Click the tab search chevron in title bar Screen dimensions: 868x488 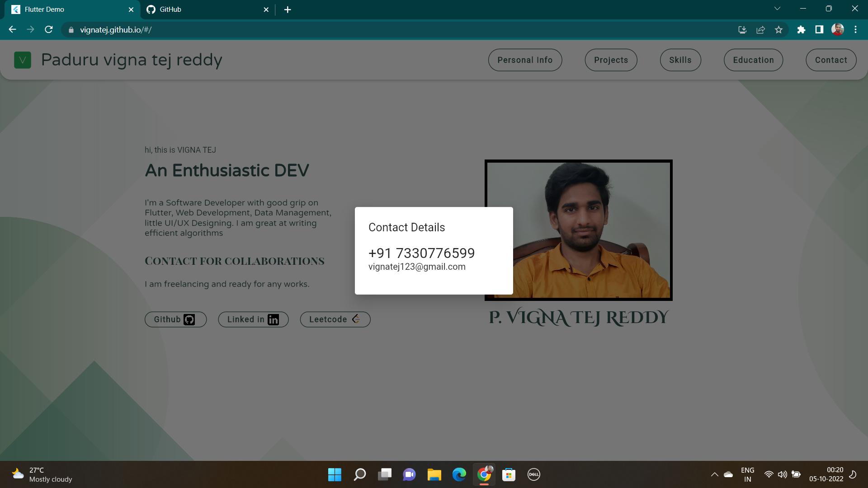click(x=777, y=8)
